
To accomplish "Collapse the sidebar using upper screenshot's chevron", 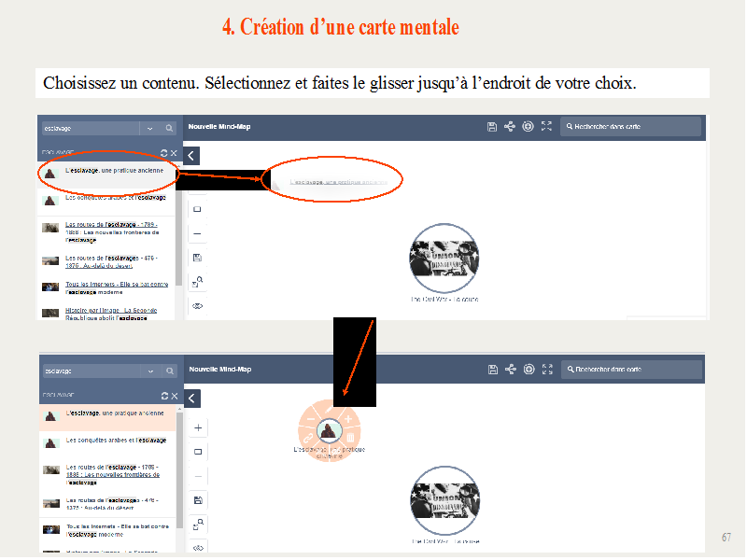I will pyautogui.click(x=191, y=157).
